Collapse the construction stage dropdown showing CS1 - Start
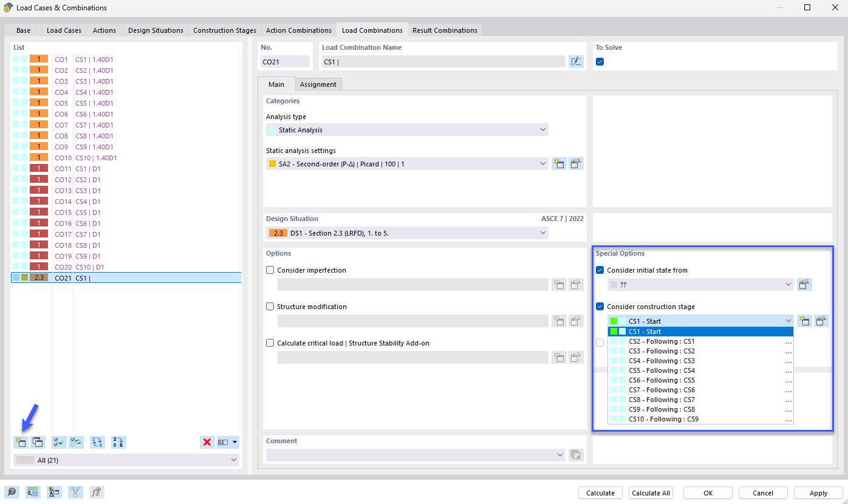 point(700,321)
